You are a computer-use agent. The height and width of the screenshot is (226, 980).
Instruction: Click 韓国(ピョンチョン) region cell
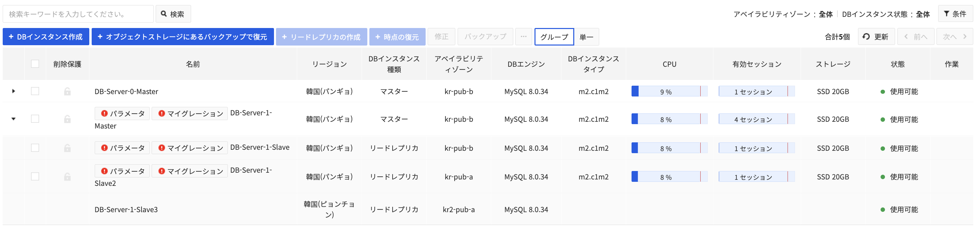coord(329,209)
